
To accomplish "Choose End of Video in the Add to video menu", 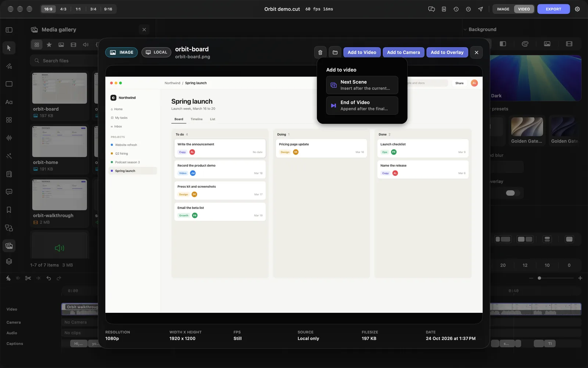I will (x=362, y=105).
